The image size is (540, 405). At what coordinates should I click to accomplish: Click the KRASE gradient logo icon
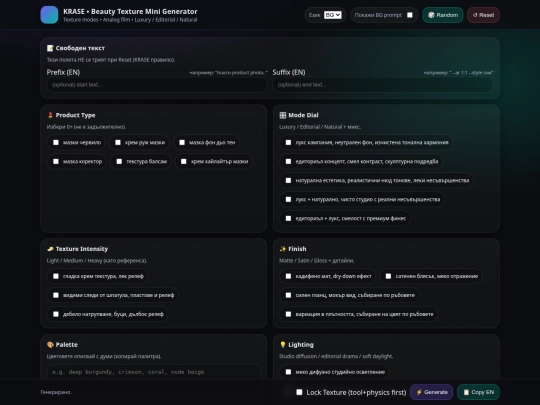(49, 15)
